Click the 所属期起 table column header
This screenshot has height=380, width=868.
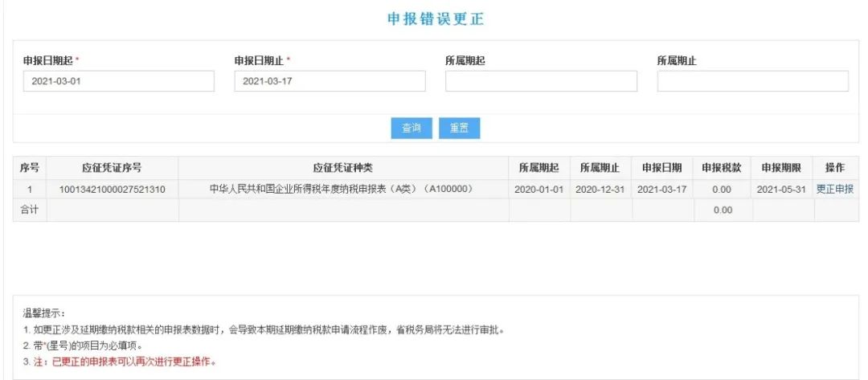point(539,168)
